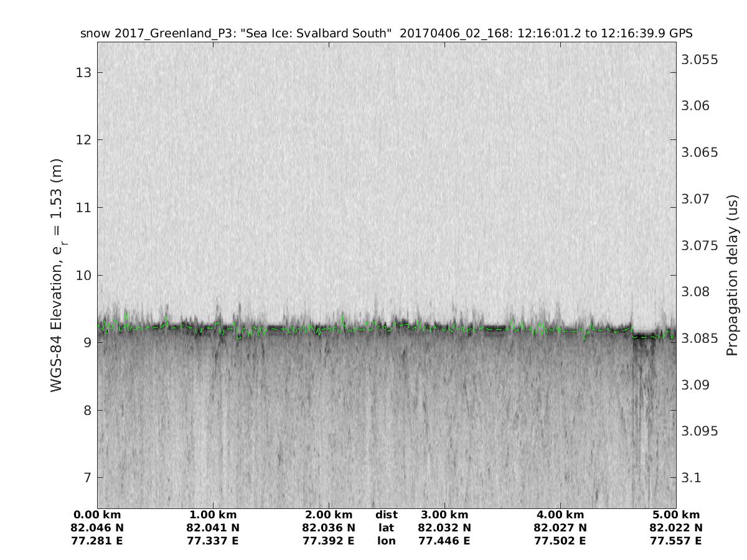The image size is (747, 560).
Task: Click the 3.055 propagation delay tick
Action: [700, 60]
